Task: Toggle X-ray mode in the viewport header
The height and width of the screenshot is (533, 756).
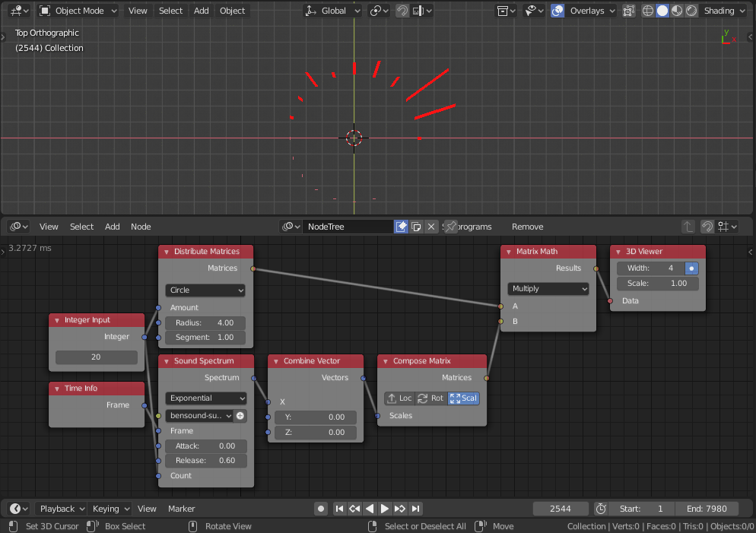Action: [x=628, y=11]
